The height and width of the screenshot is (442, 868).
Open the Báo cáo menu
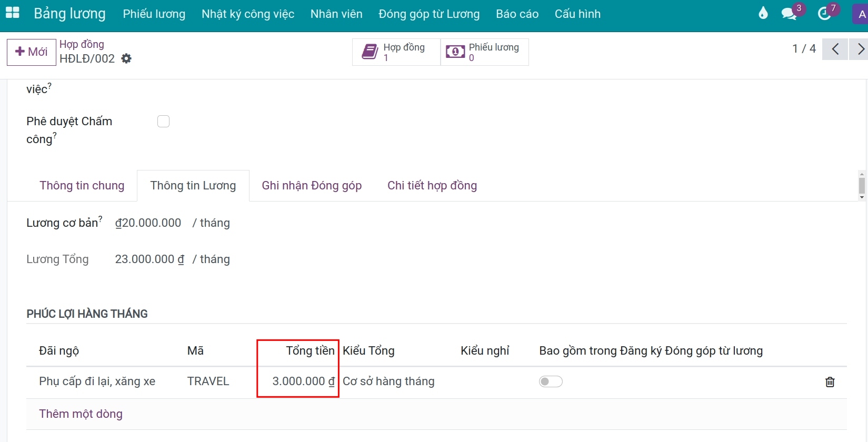(517, 14)
